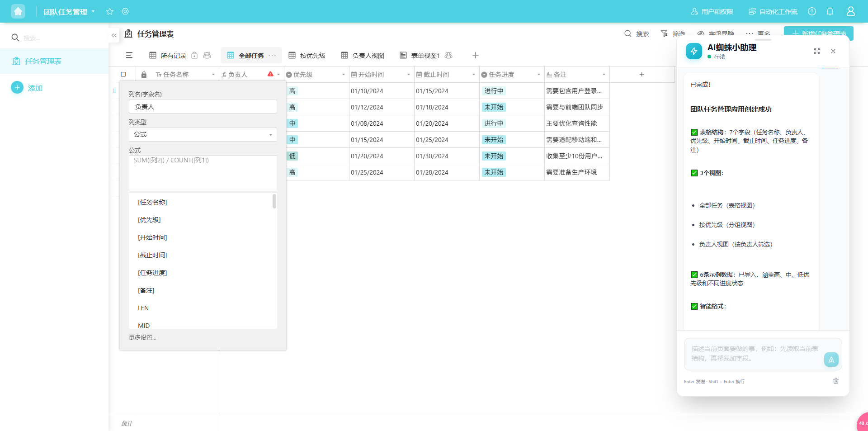Click the blue plus 添加 icon
This screenshot has height=431, width=868.
tap(17, 87)
